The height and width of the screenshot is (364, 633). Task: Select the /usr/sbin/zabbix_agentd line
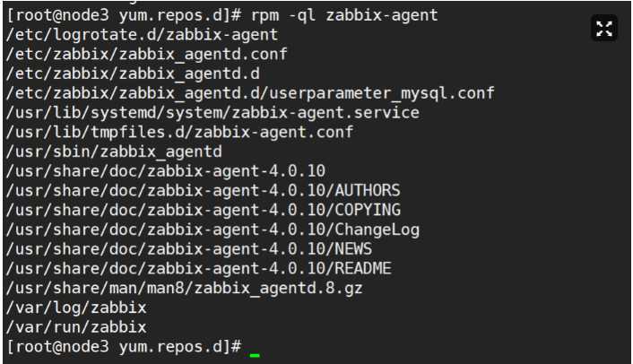click(114, 152)
